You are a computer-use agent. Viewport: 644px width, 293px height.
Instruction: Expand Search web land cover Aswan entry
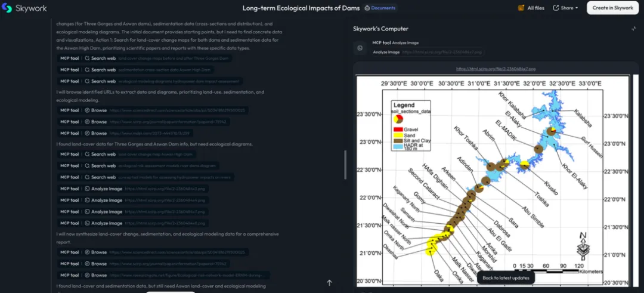pos(126,154)
